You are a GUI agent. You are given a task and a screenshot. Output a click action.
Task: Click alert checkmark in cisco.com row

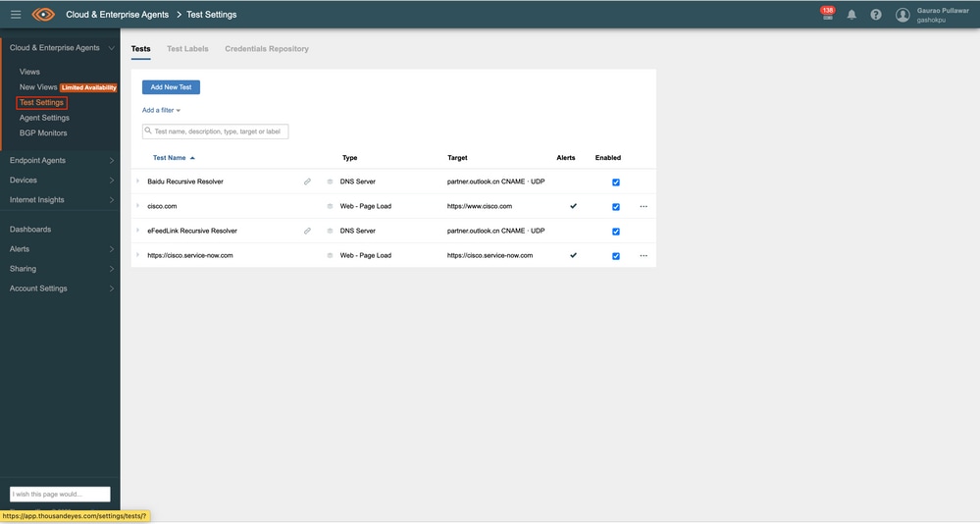[573, 206]
